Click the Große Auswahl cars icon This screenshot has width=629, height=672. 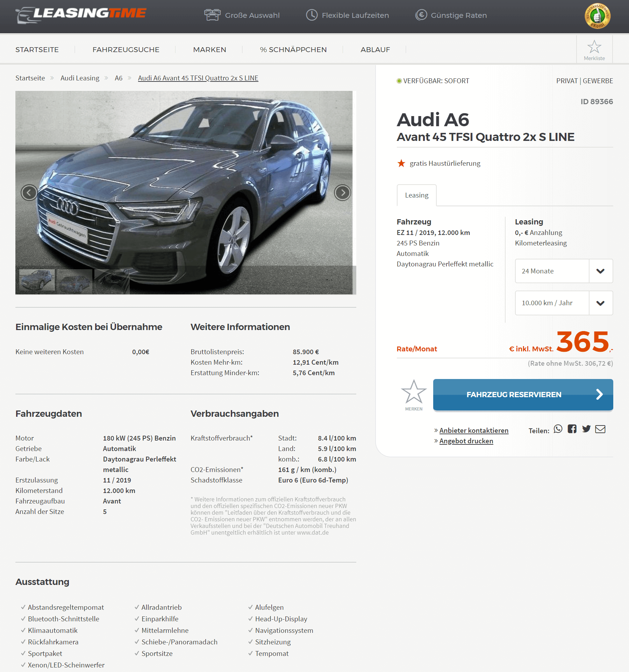(x=212, y=15)
